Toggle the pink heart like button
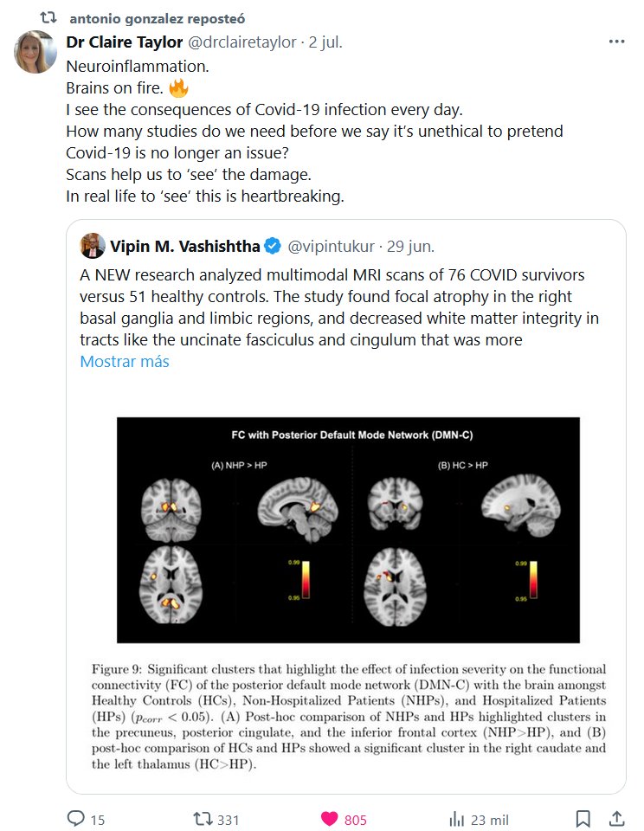Screen dimensions: 644x831 tap(329, 819)
